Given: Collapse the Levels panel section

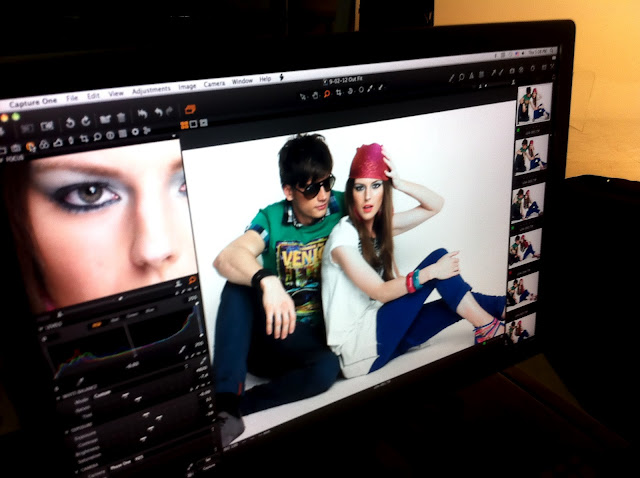Looking at the screenshot, I should pos(40,328).
